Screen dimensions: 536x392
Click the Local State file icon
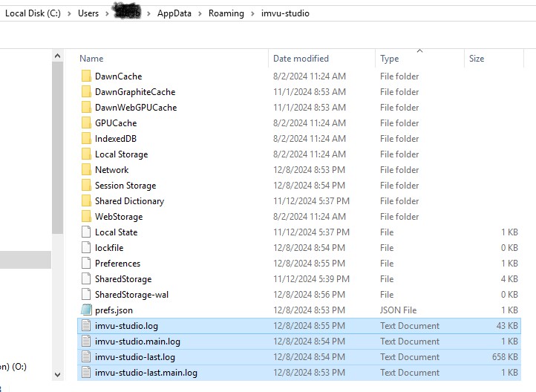tap(86, 232)
